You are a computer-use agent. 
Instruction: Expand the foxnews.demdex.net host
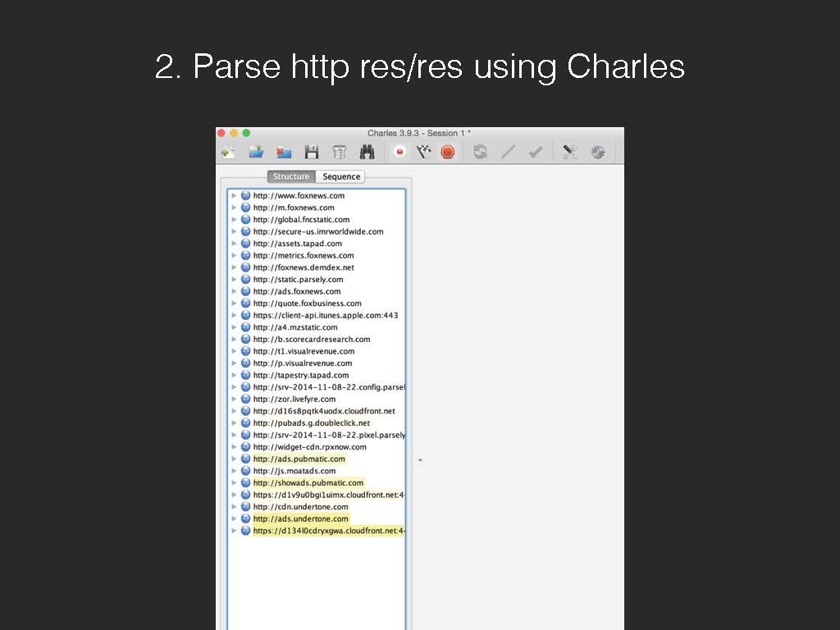[234, 267]
